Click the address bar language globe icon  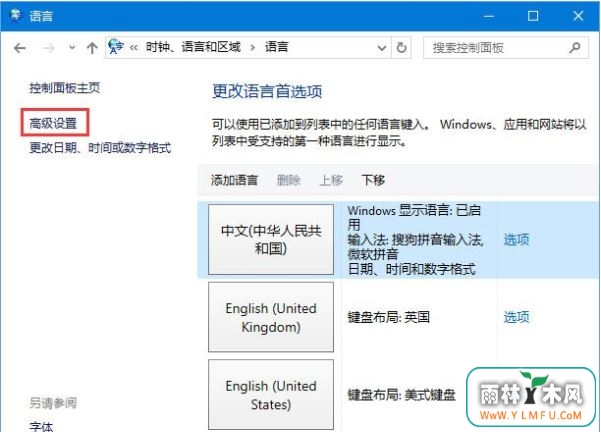point(116,47)
